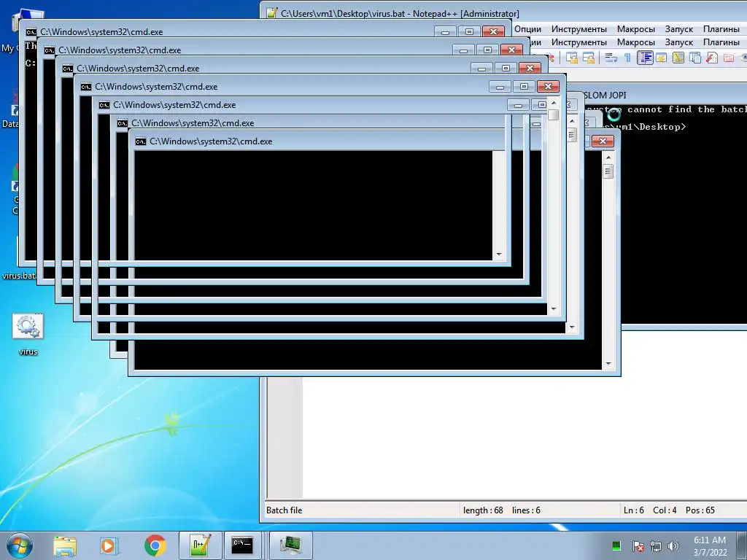Open Windows Explorer from the taskbar
The height and width of the screenshot is (560, 747).
65,545
